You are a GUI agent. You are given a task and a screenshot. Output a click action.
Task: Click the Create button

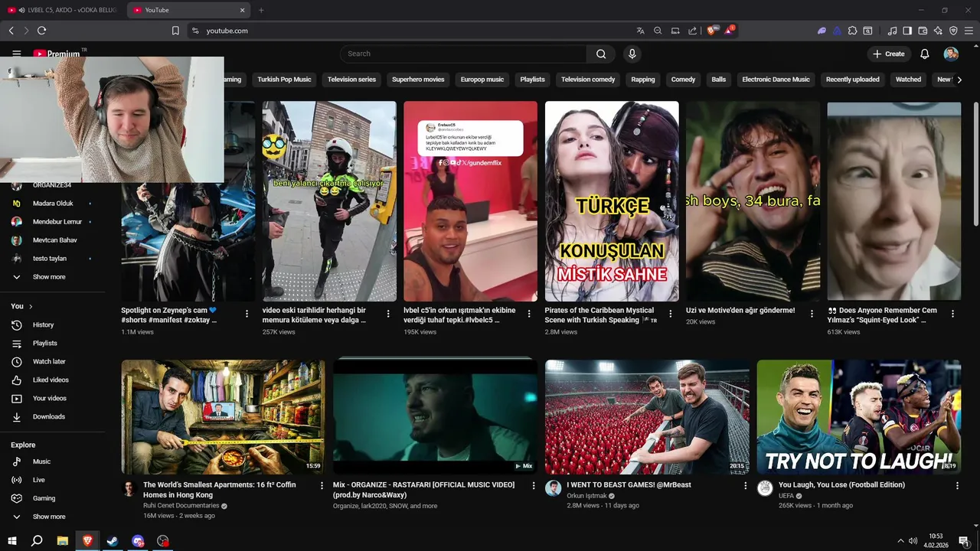[x=888, y=54]
